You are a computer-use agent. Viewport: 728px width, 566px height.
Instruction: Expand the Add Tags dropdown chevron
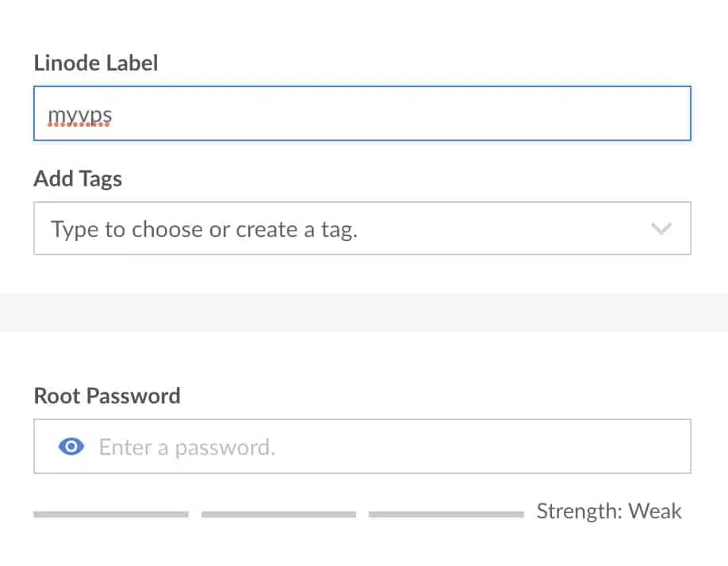tap(661, 229)
